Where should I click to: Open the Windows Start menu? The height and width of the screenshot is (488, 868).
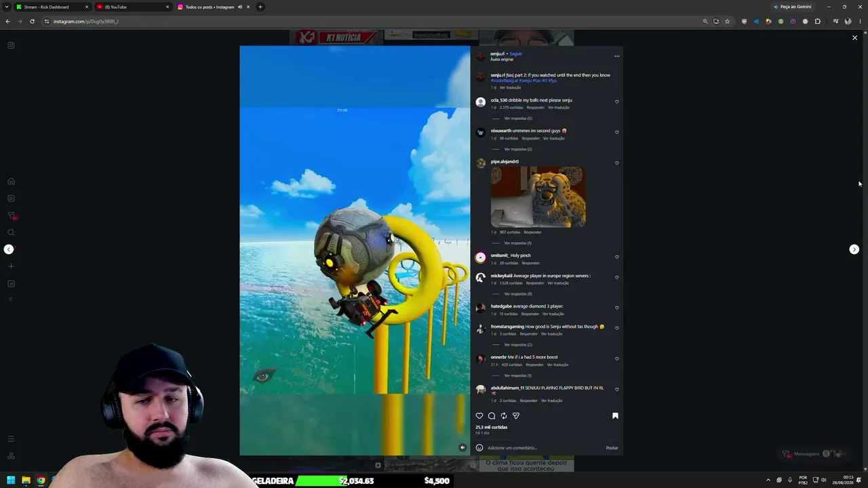(x=11, y=481)
